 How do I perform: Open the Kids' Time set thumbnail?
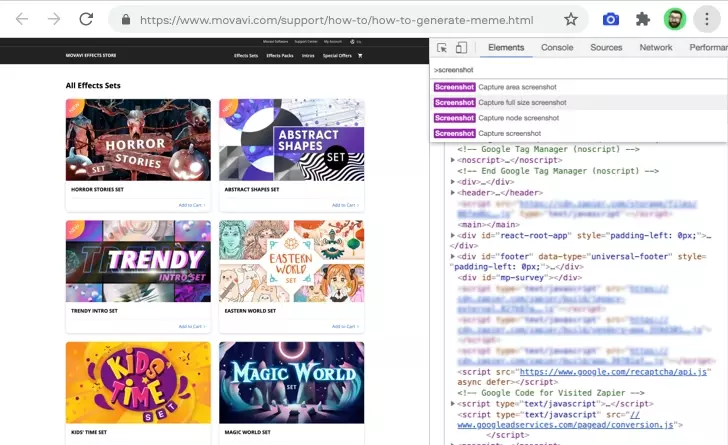click(138, 383)
